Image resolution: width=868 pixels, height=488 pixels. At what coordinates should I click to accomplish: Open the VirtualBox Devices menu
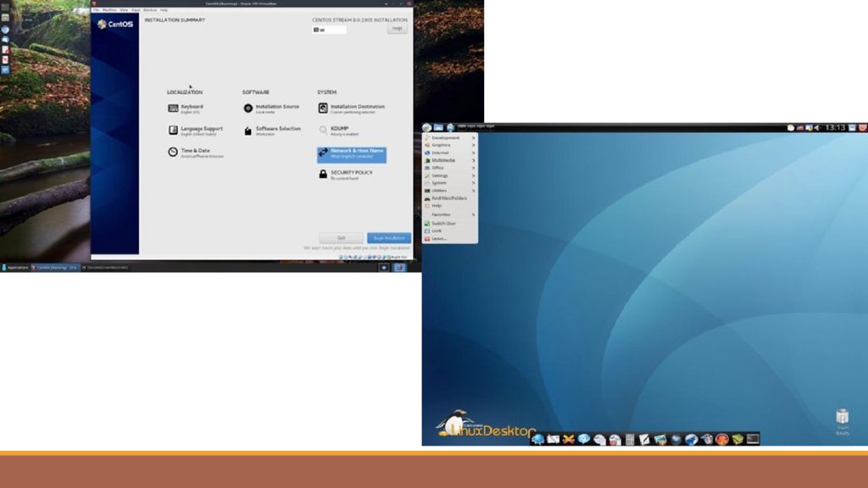(x=150, y=10)
